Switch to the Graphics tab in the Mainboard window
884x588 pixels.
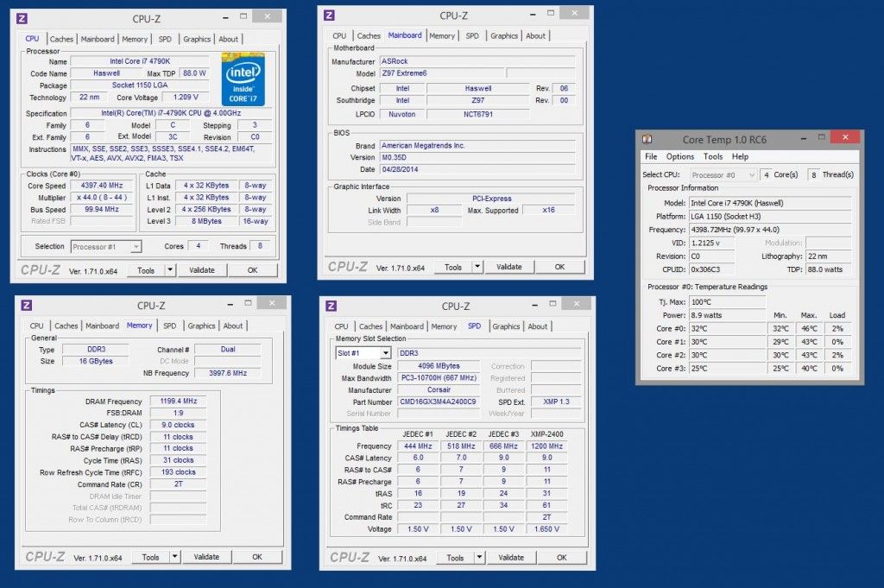pos(504,35)
